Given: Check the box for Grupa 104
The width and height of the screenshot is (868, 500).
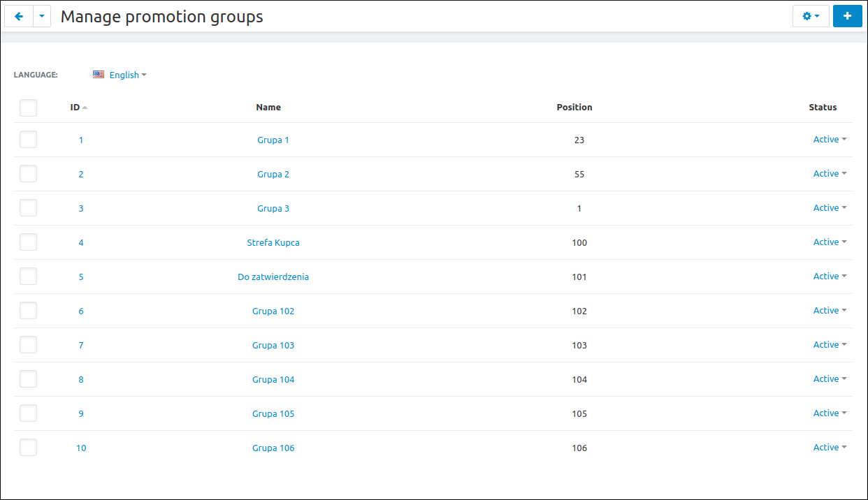Looking at the screenshot, I should pos(28,378).
